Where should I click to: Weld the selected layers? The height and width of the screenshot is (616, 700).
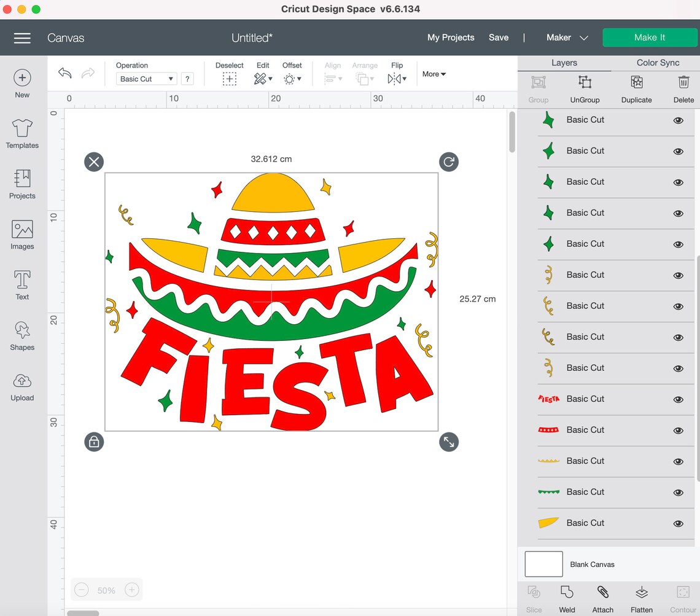pos(567,597)
